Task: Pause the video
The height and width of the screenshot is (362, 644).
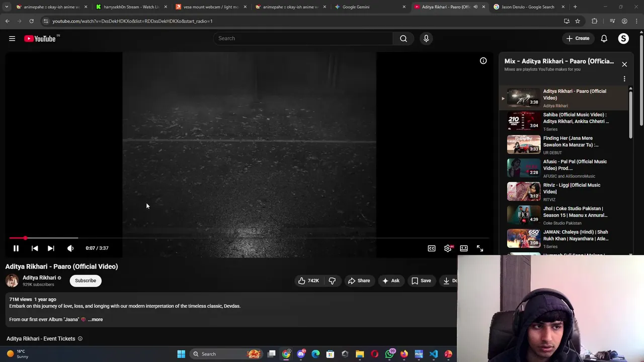Action: pos(16,248)
